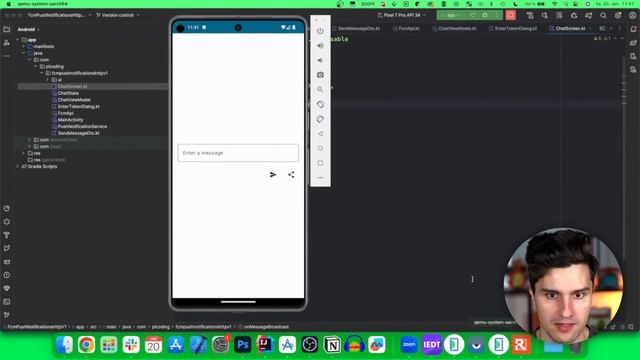
Task: Click the Resource Manager sidebar icon
Action: pyautogui.click(x=7, y=43)
